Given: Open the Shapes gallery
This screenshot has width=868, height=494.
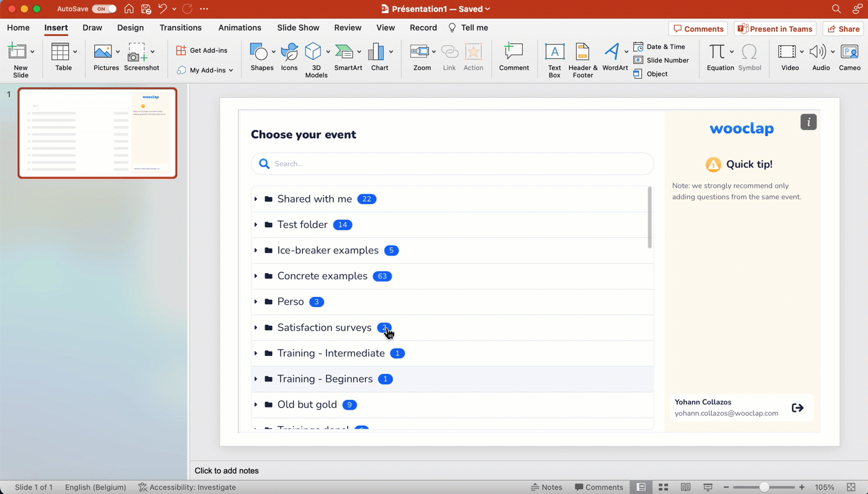Looking at the screenshot, I should 261,57.
